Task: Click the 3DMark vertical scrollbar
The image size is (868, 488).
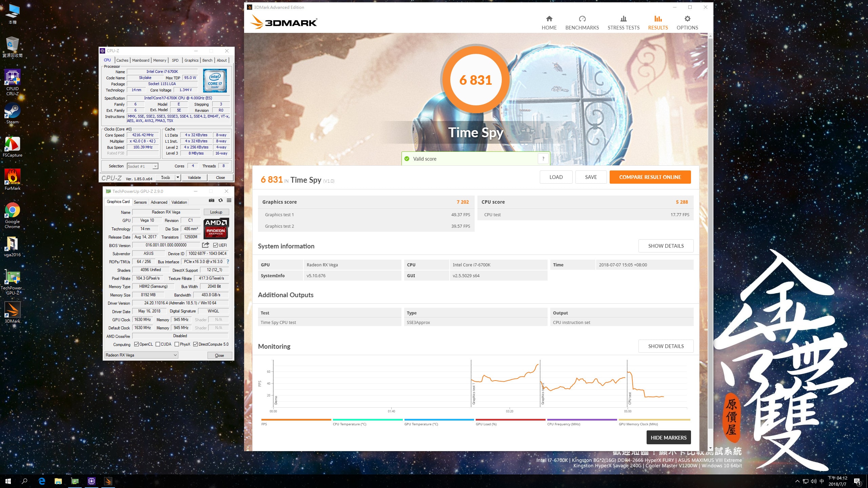Action: [x=710, y=234]
